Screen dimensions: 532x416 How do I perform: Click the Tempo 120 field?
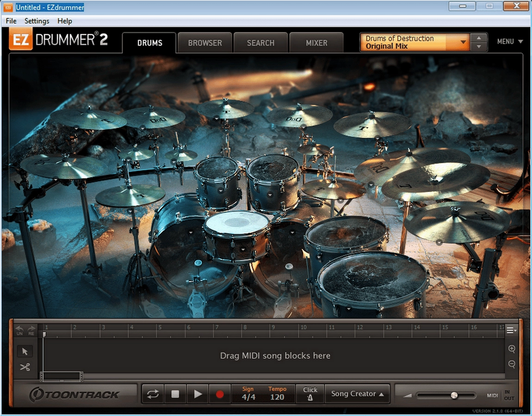pos(277,394)
